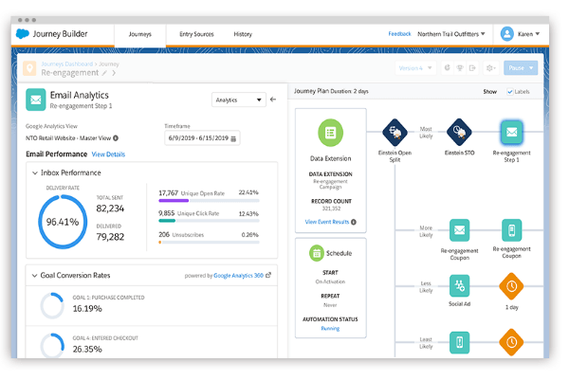Image resolution: width=588 pixels, height=381 pixels.
Task: Click the info icon next to Master View
Action: 116,137
